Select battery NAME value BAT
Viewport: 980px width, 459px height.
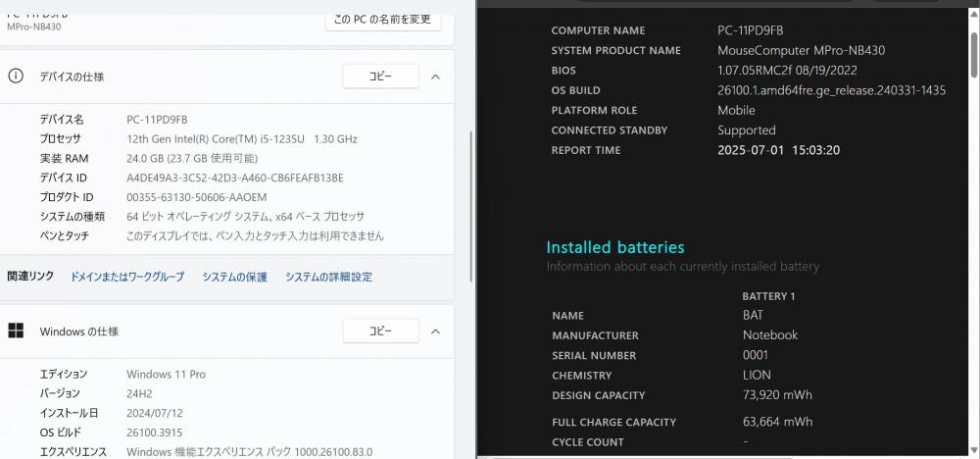point(753,315)
